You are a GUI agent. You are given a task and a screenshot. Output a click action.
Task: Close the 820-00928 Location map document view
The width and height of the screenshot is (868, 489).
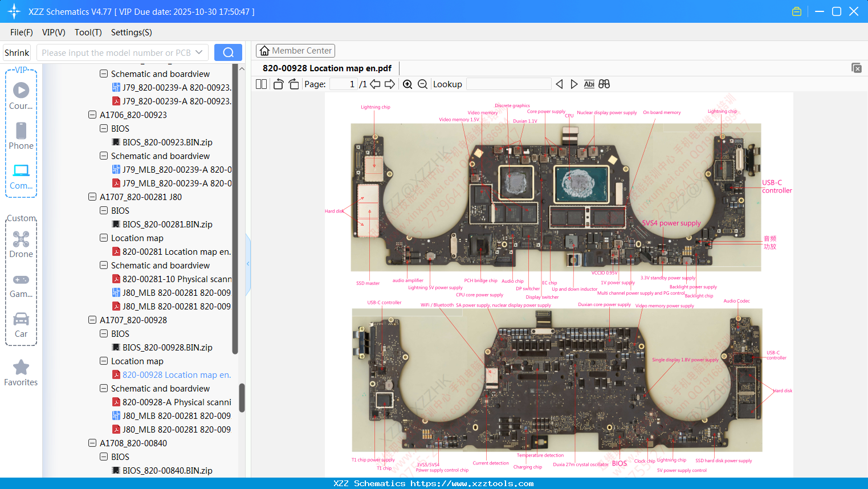pos(857,68)
